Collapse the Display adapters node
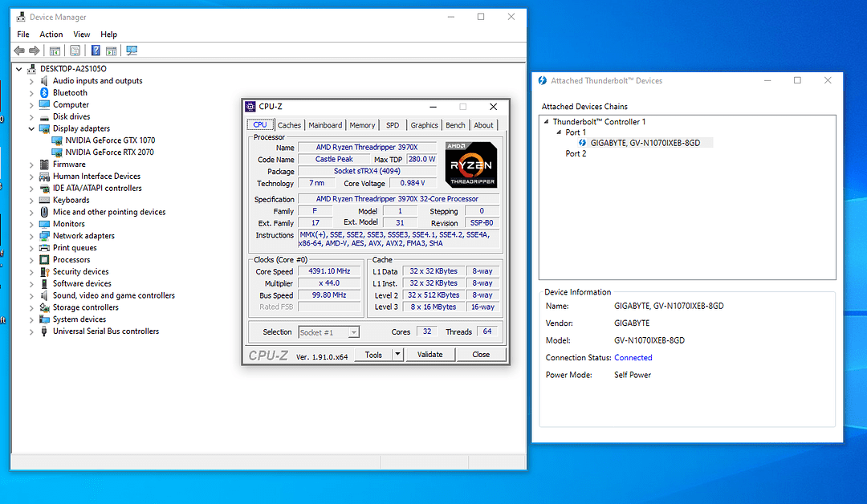This screenshot has width=867, height=504. pyautogui.click(x=32, y=128)
